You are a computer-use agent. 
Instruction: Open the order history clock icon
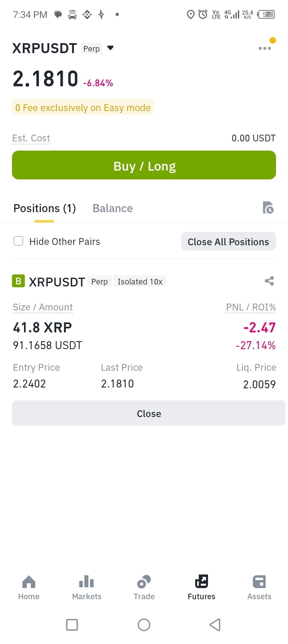click(x=268, y=208)
